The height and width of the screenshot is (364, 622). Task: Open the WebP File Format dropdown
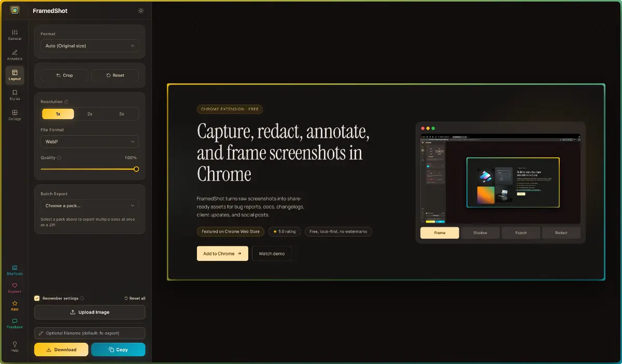89,141
